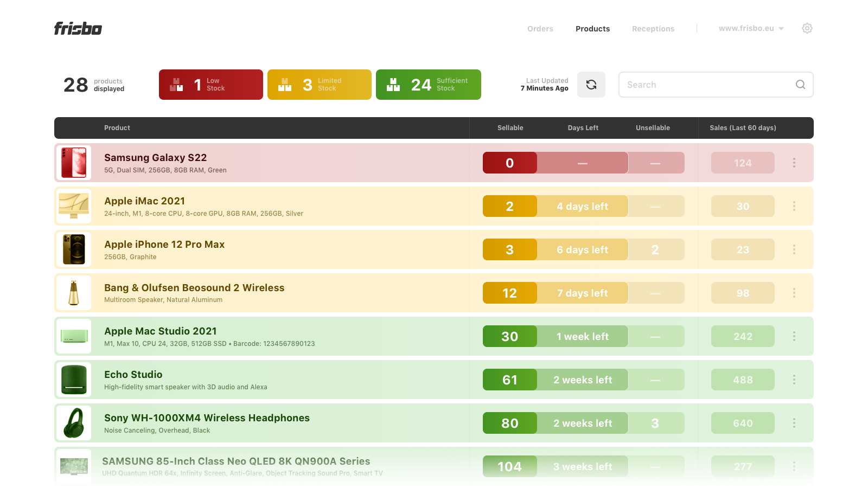
Task: Open Sony WH-1000XM4 Wireless Headphones name
Action: click(207, 418)
